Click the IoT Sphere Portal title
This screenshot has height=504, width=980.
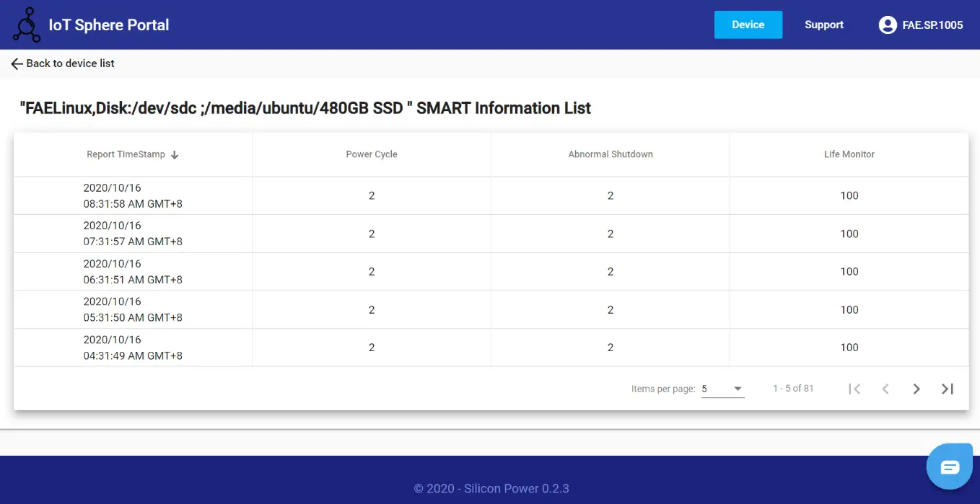[109, 25]
